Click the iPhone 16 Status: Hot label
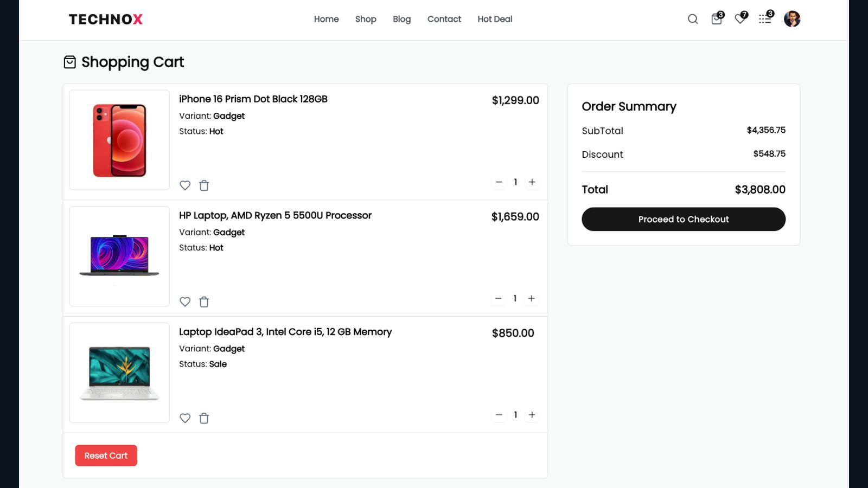868x488 pixels. pos(201,131)
